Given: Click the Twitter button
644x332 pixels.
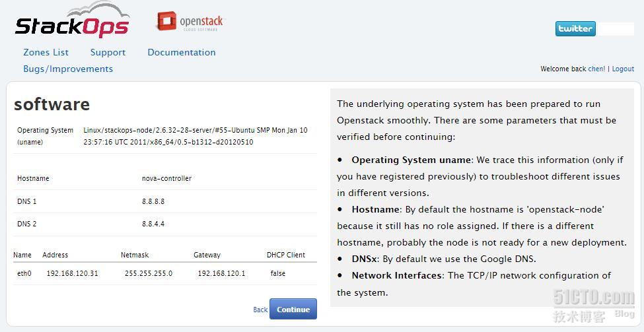Looking at the screenshot, I should [x=575, y=29].
